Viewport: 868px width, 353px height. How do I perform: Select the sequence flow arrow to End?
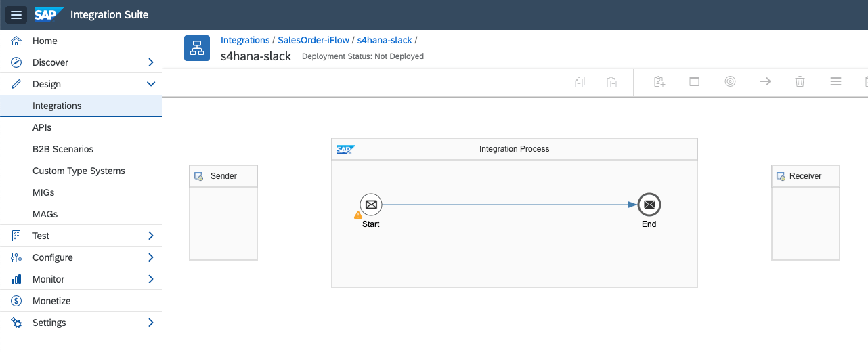510,204
